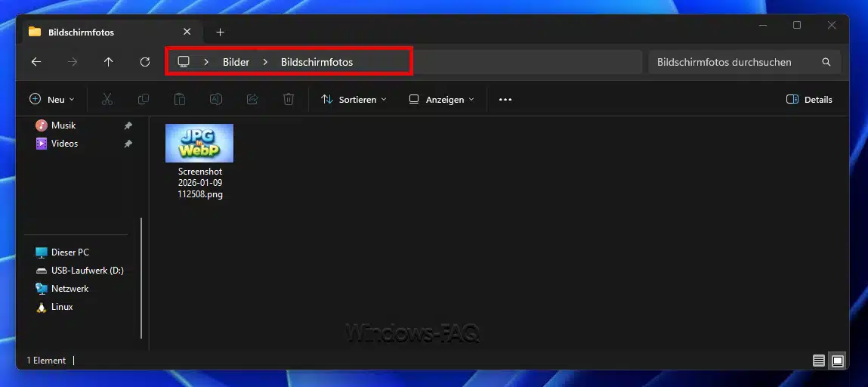
Task: Add a new tab with plus button
Action: 220,32
